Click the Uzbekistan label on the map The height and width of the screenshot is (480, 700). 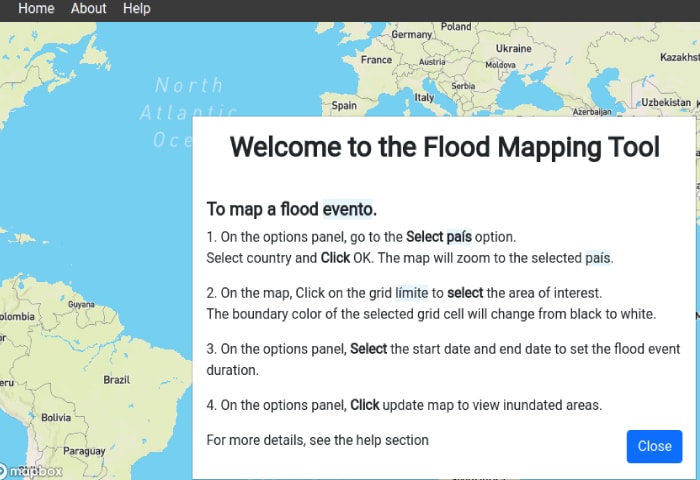click(665, 102)
